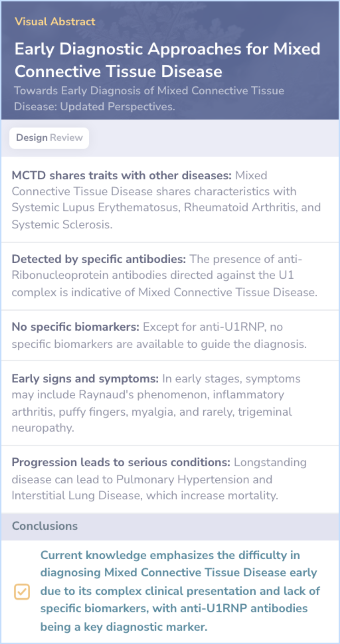Image resolution: width=340 pixels, height=644 pixels.
Task: Click the word "Review" in the design badge
Action: click(x=66, y=138)
